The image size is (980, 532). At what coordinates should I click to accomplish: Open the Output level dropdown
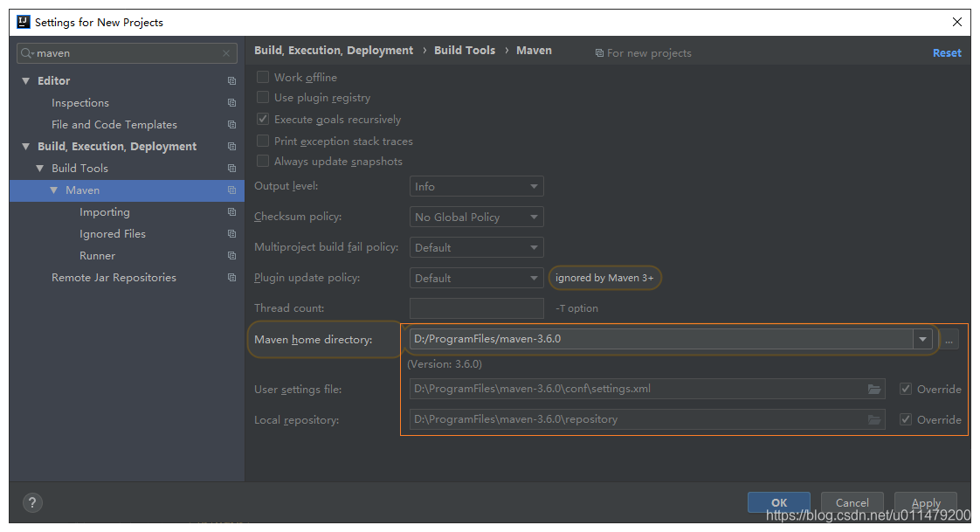pyautogui.click(x=476, y=186)
